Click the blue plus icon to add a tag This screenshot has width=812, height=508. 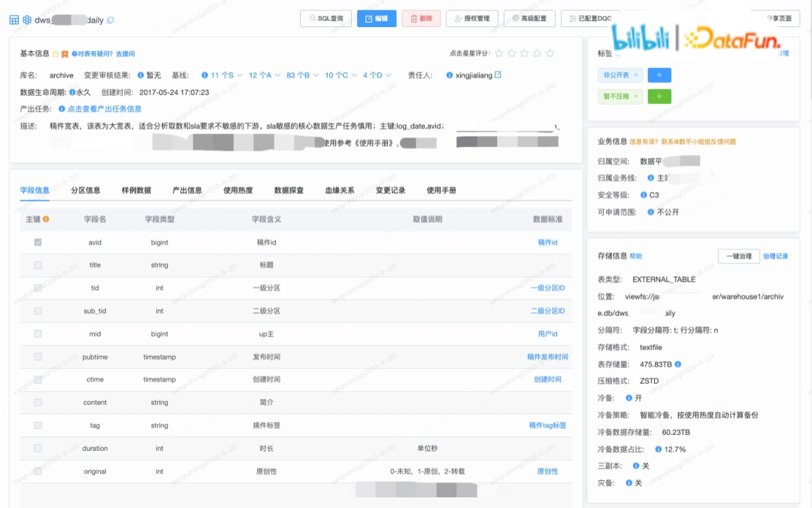[x=659, y=75]
